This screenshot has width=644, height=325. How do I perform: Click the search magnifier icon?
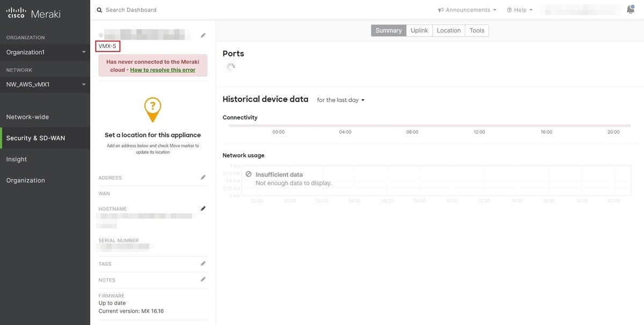(x=99, y=10)
